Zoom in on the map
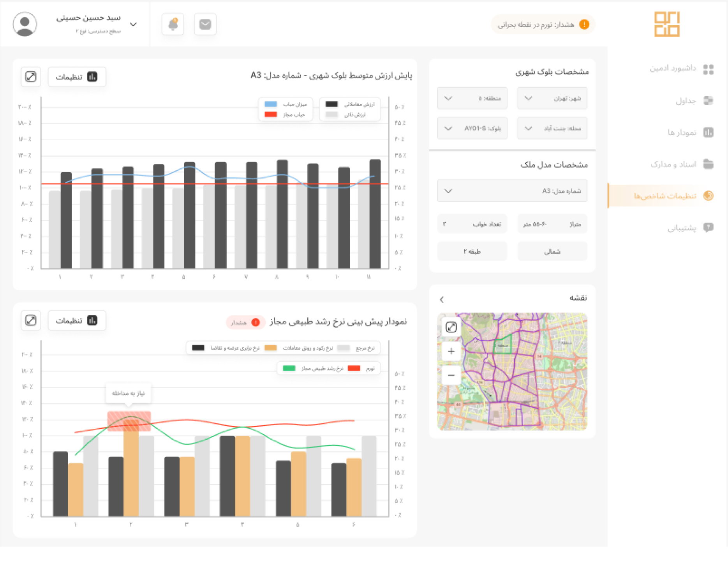Screen dimensions: 728x578 tap(451, 351)
